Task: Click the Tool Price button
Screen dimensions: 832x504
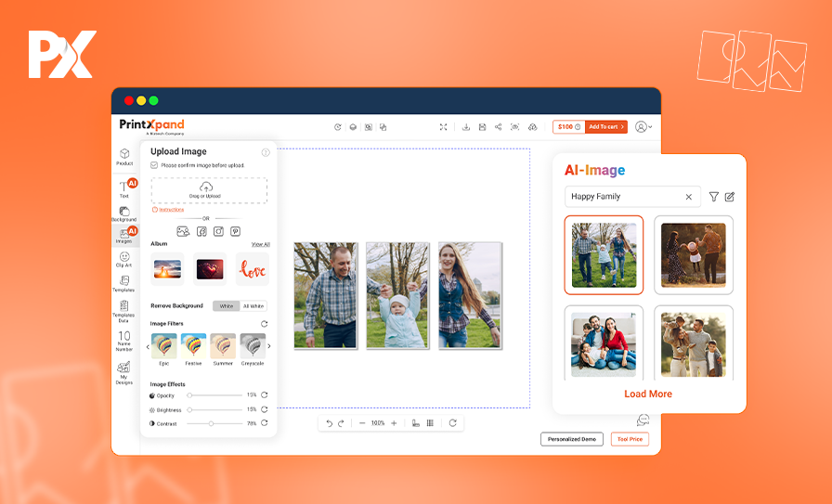Action: point(630,439)
